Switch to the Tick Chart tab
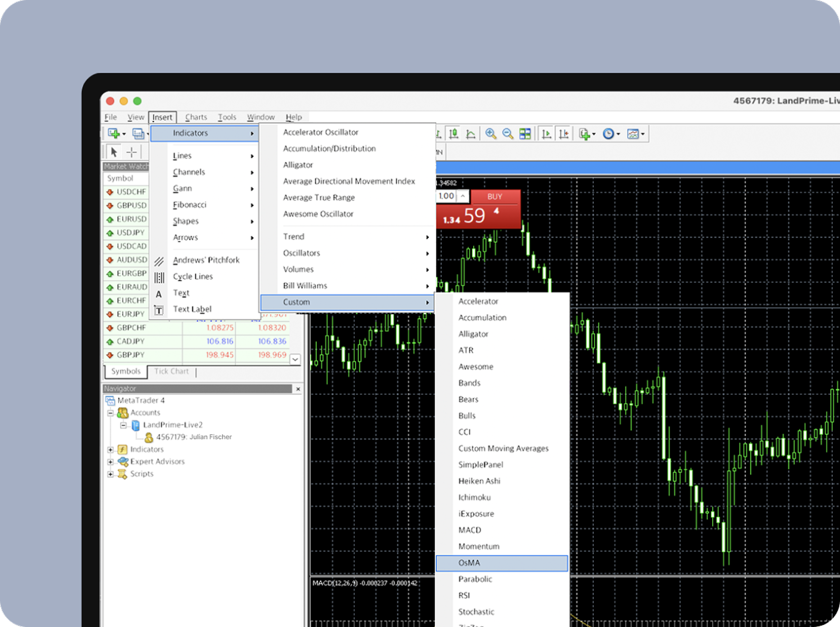 click(171, 371)
